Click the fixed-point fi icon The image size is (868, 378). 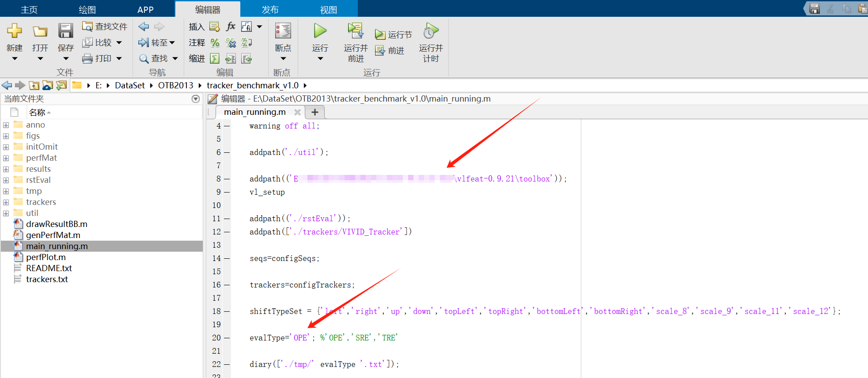click(x=246, y=27)
